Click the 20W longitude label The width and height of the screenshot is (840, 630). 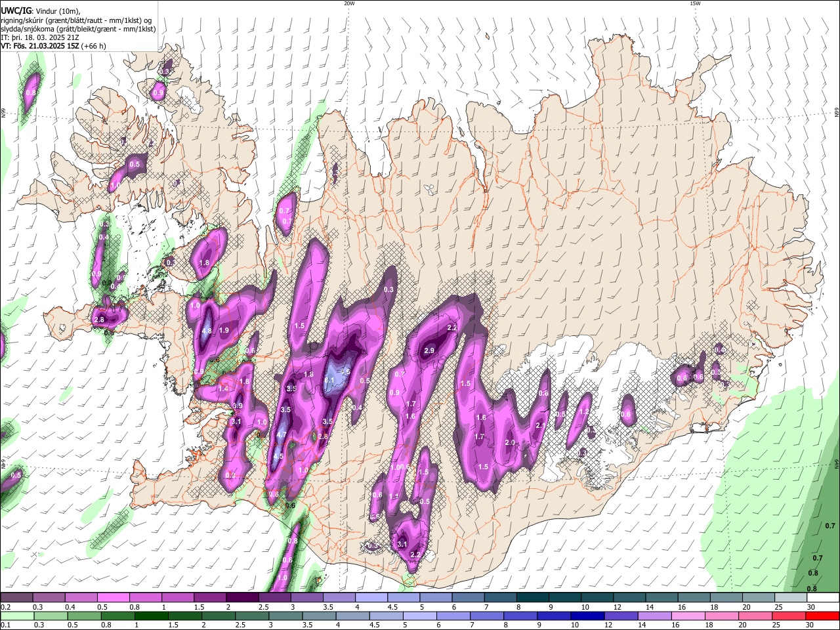(x=349, y=3)
